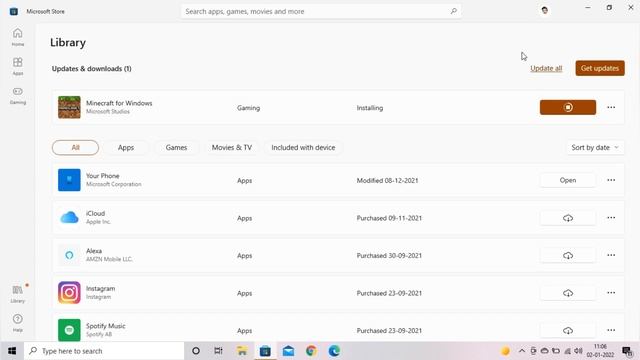Open Windows Start menu
This screenshot has width=640, height=360.
click(x=12, y=351)
